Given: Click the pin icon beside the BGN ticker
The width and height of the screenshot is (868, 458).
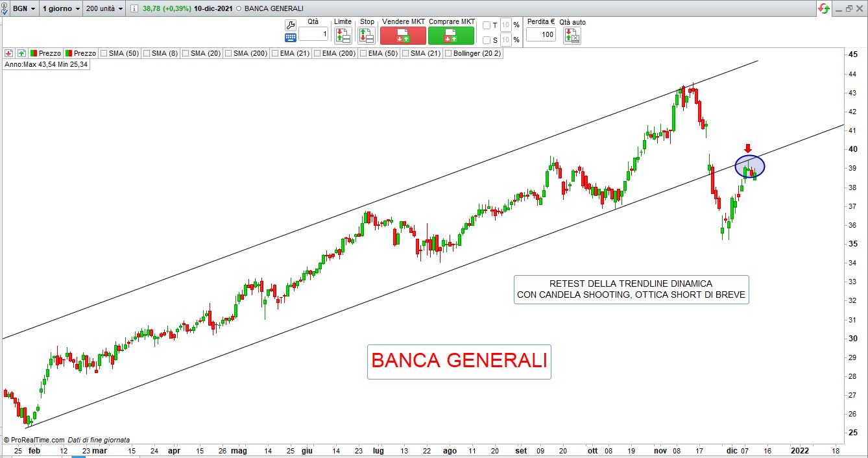Looking at the screenshot, I should tap(5, 8).
